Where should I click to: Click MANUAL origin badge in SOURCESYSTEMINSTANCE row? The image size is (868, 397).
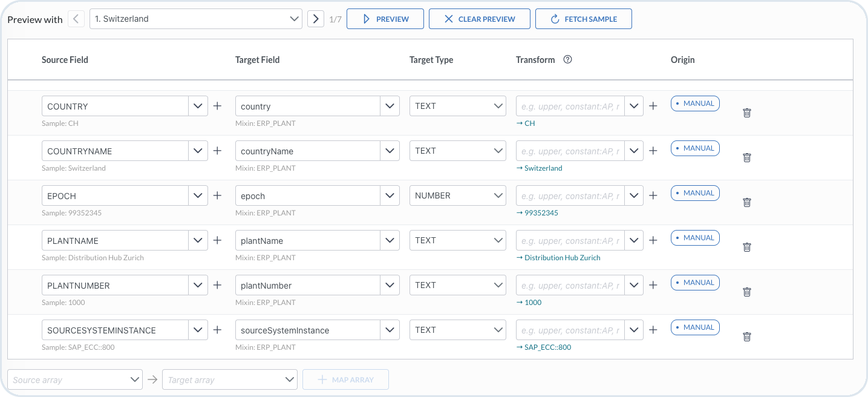click(x=695, y=327)
